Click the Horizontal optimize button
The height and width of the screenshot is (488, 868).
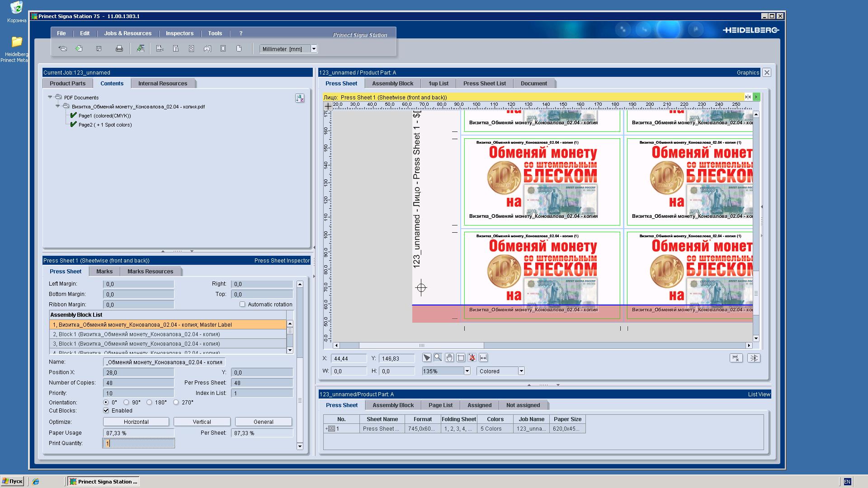[x=136, y=422]
